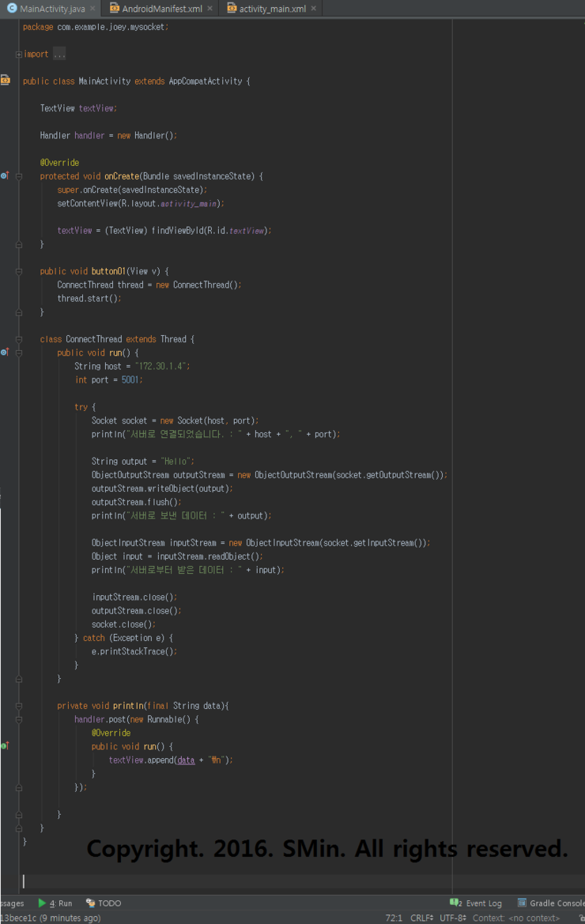Click the @Override annotation above onCreate
The image size is (585, 924).
(x=59, y=163)
